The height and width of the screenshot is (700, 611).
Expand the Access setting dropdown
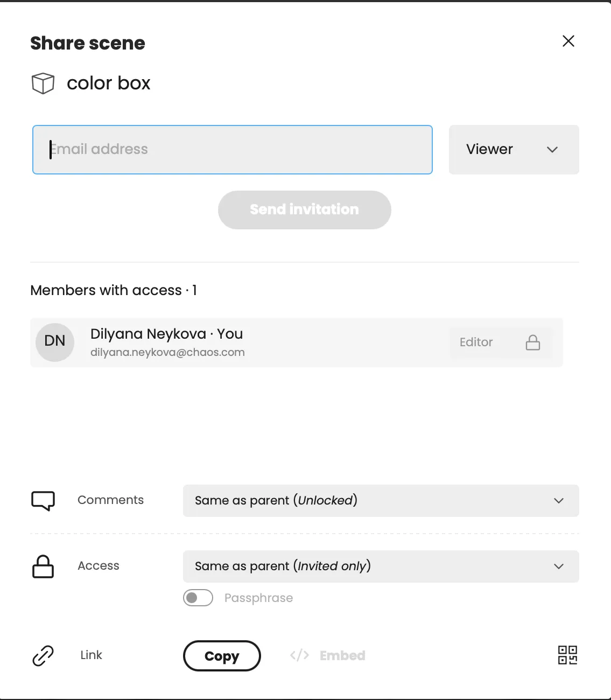click(381, 566)
